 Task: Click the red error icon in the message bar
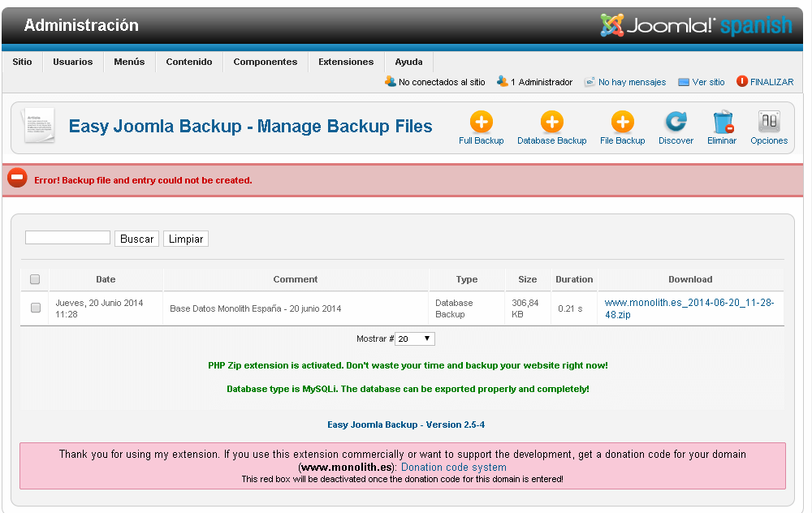click(x=17, y=178)
